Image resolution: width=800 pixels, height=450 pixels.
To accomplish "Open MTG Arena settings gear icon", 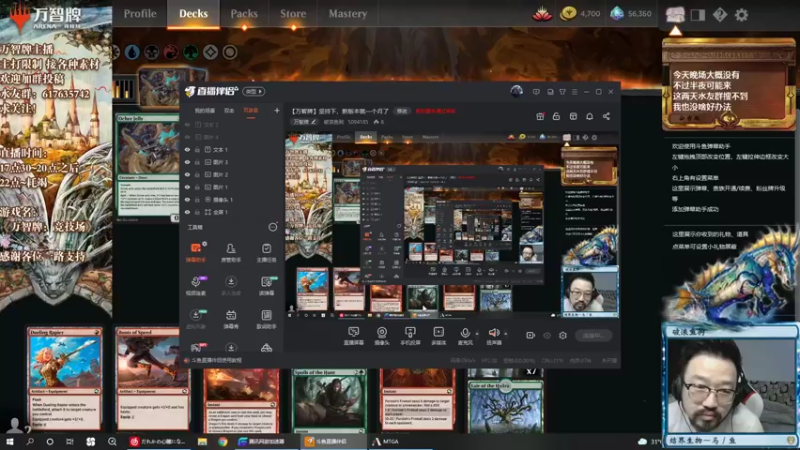I will click(741, 15).
